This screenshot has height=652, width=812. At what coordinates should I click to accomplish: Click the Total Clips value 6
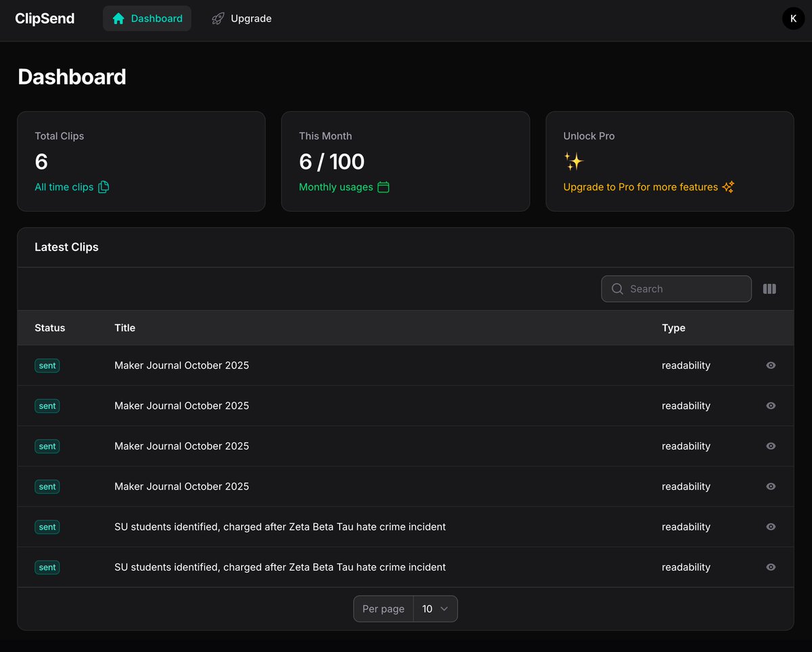click(x=41, y=162)
